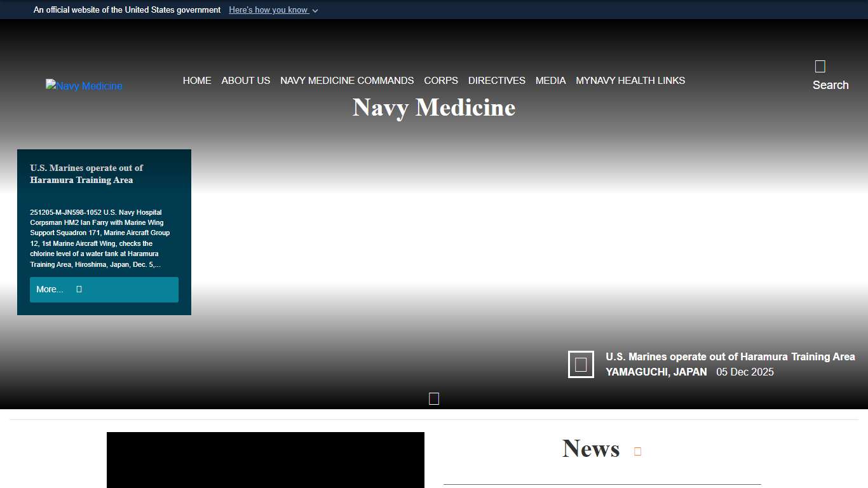Open the News section heading
The image size is (868, 488).
pos(590,449)
